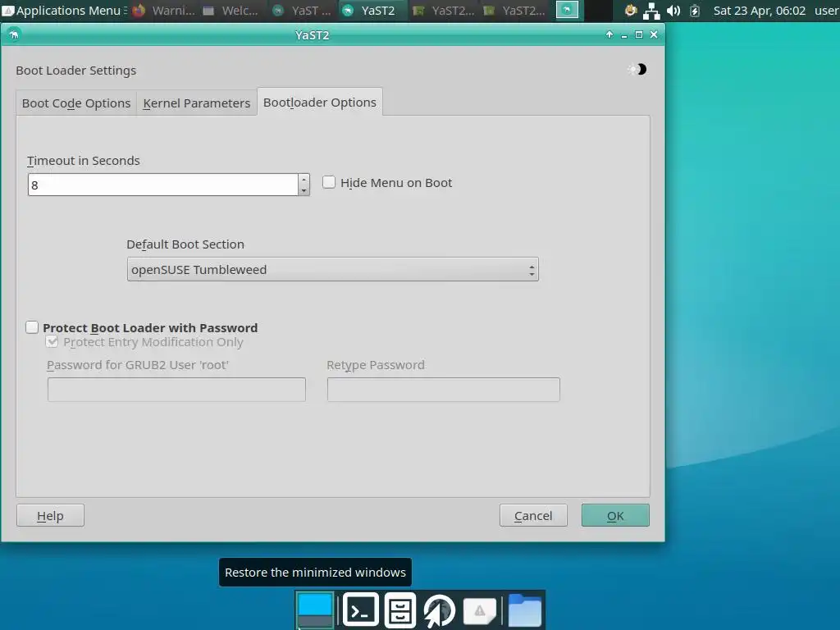Image resolution: width=840 pixels, height=630 pixels.
Task: Minimize the YaST2 window
Action: [x=624, y=34]
